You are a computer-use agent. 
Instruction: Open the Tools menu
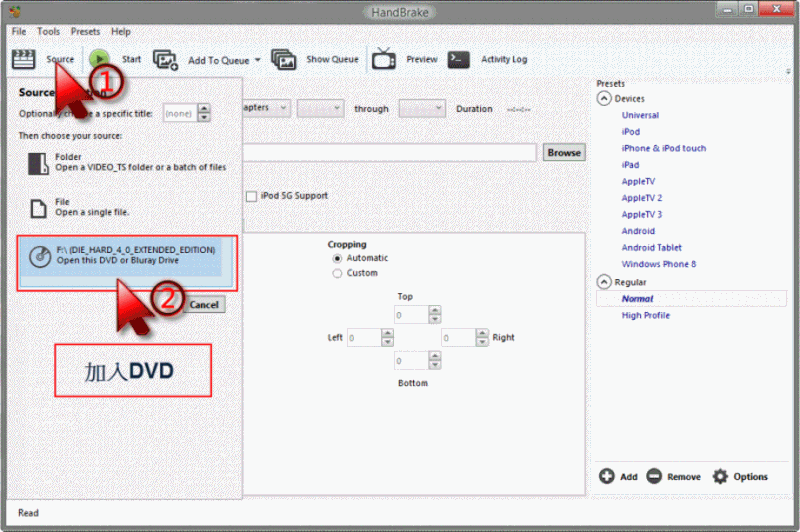pos(48,32)
